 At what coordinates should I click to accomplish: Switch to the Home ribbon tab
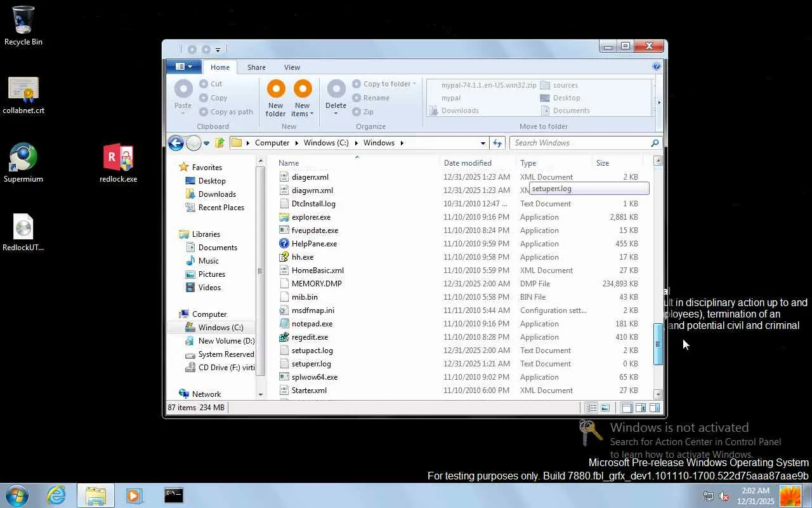click(220, 67)
